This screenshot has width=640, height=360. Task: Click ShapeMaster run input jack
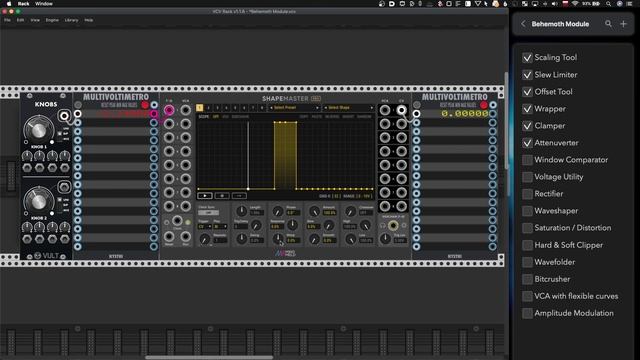[185, 236]
